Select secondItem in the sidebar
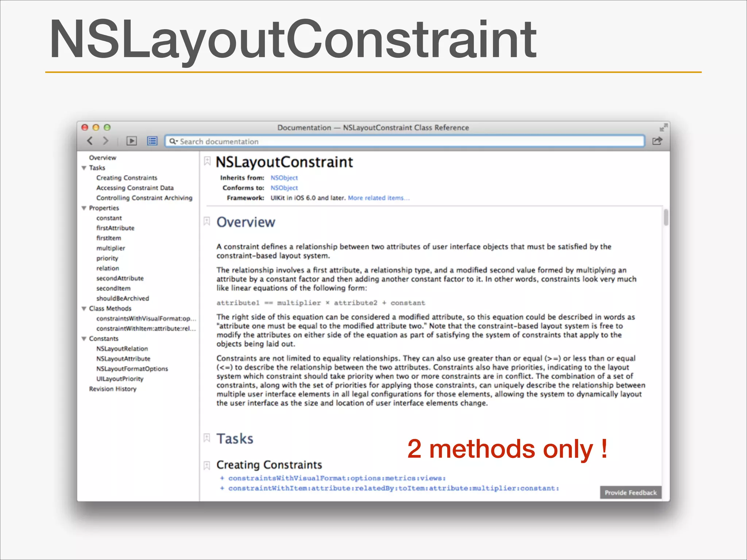747x560 pixels. tap(113, 288)
